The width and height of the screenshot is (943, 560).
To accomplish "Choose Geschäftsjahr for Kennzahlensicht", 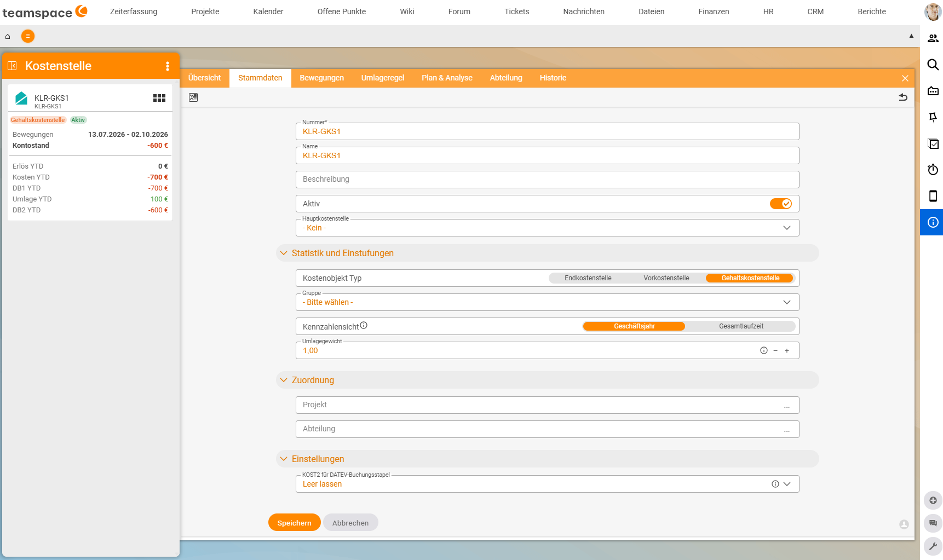I will (x=634, y=326).
